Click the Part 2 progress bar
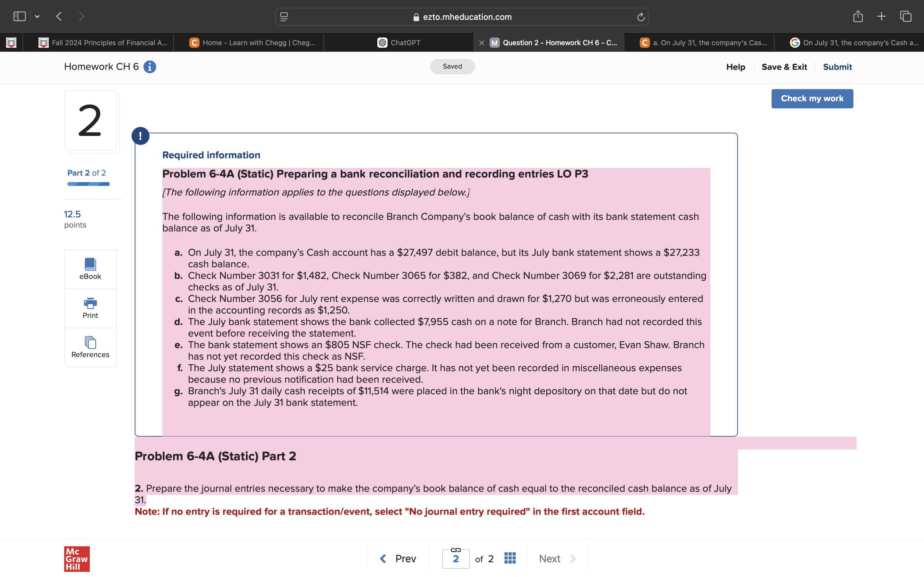924x577 pixels. click(88, 184)
